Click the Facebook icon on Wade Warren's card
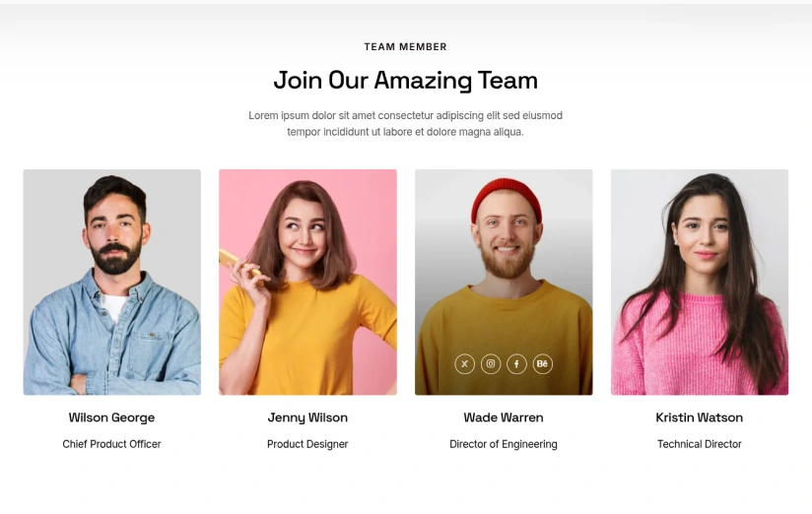The width and height of the screenshot is (812, 514). click(516, 364)
